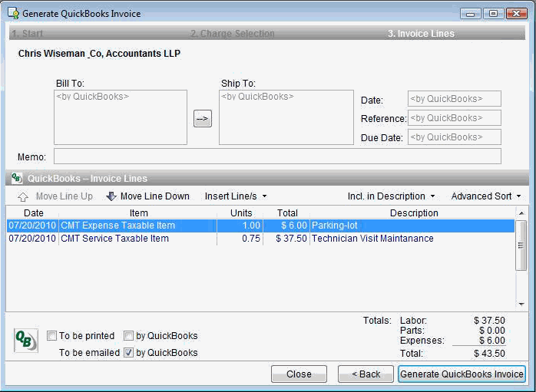The width and height of the screenshot is (536, 392).
Task: Maximize the Generate QuickBooks Invoice window
Action: click(492, 14)
